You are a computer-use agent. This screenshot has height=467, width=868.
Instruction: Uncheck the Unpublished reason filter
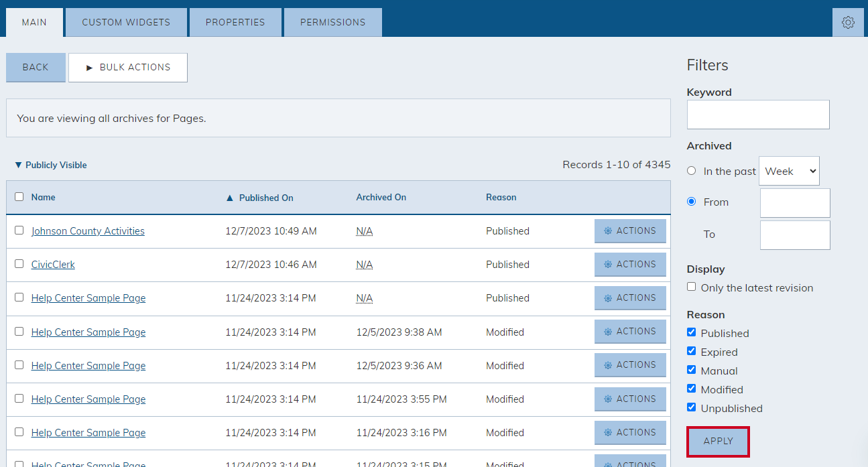[692, 407]
